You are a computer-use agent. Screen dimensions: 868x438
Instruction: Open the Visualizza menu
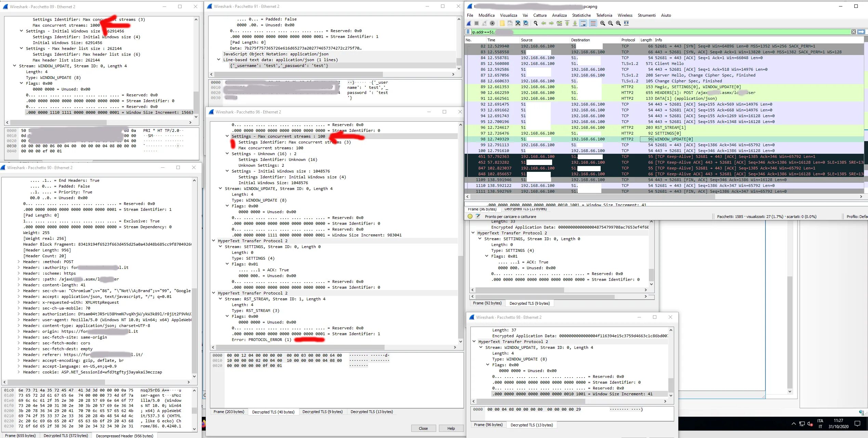[508, 15]
